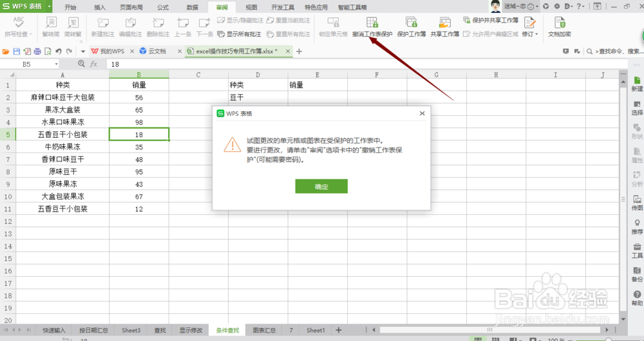Click 新建 in the right sidebar
644x341 pixels.
[637, 84]
